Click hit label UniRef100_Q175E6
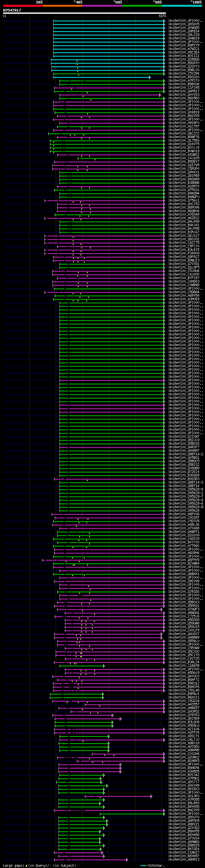This screenshot has width=205, height=868. point(184,141)
